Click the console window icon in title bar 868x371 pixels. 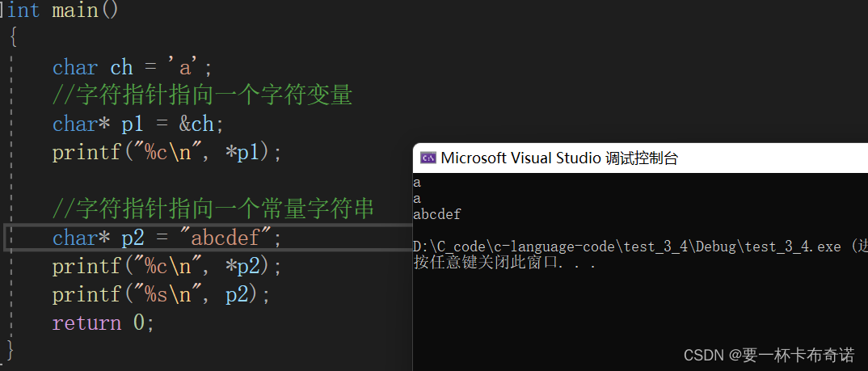428,158
